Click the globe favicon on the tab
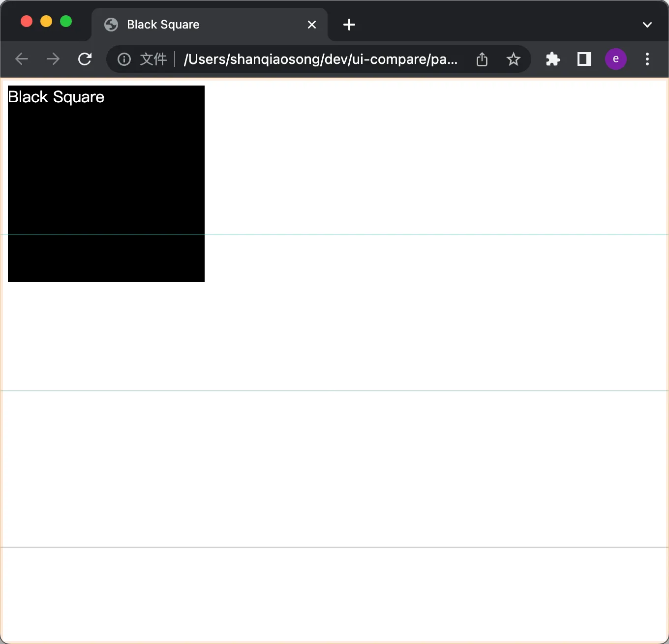 (112, 25)
